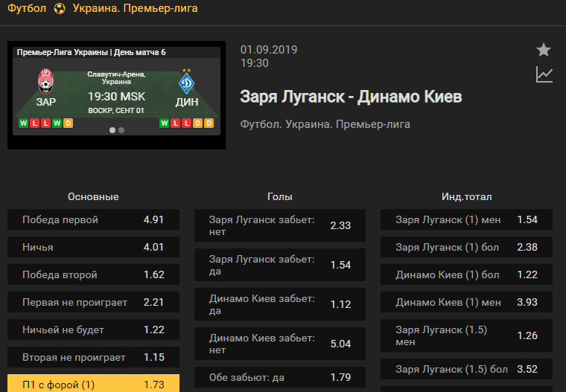The width and height of the screenshot is (566, 392).
Task: Click the Голы market column header
Action: coord(280,196)
